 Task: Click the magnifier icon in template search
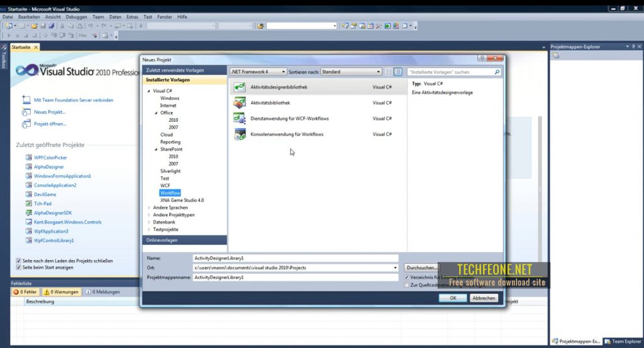(497, 72)
